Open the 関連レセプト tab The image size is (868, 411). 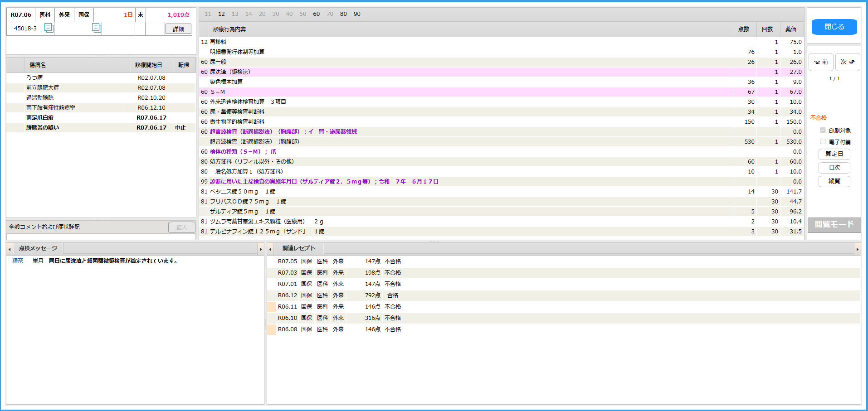pyautogui.click(x=298, y=248)
